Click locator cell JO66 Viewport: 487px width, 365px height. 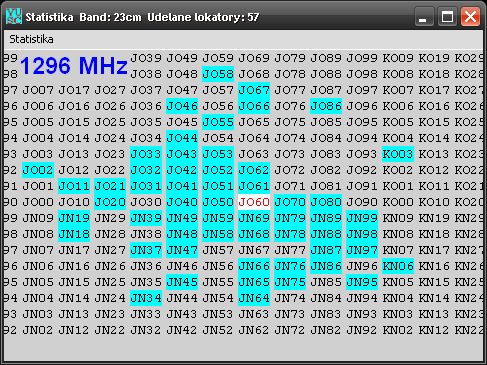(254, 106)
